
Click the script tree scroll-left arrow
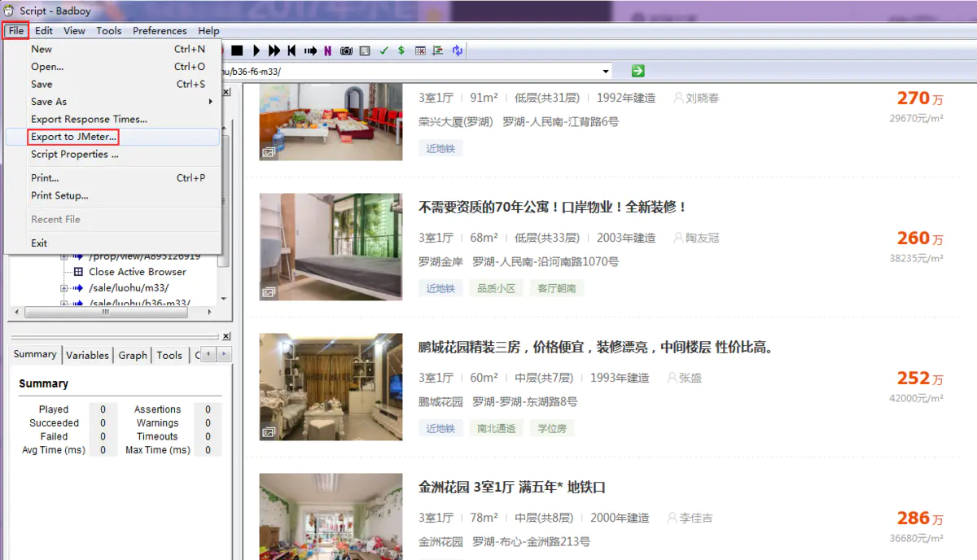coord(15,312)
